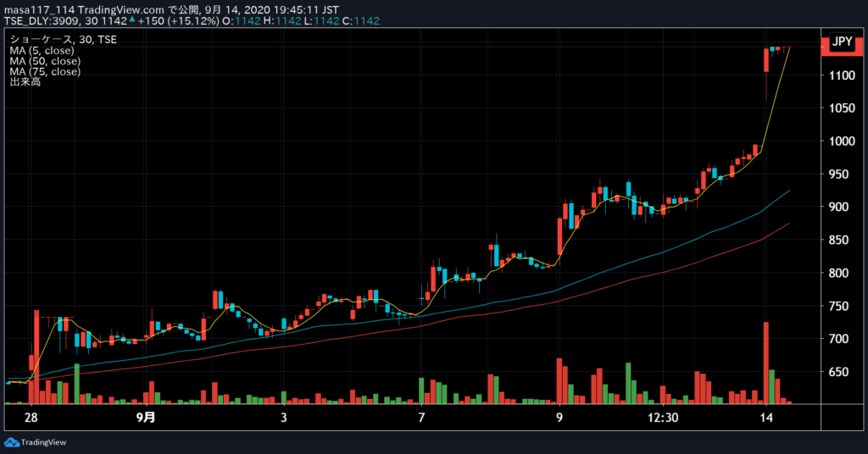Click the 1050 price axis label

tap(842, 108)
